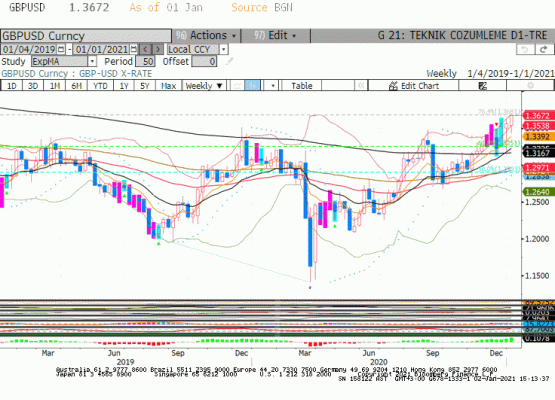Image resolution: width=555 pixels, height=400 pixels.
Task: Click the Weekly 1/4/2019-1/1/2021 range label
Action: [x=490, y=74]
